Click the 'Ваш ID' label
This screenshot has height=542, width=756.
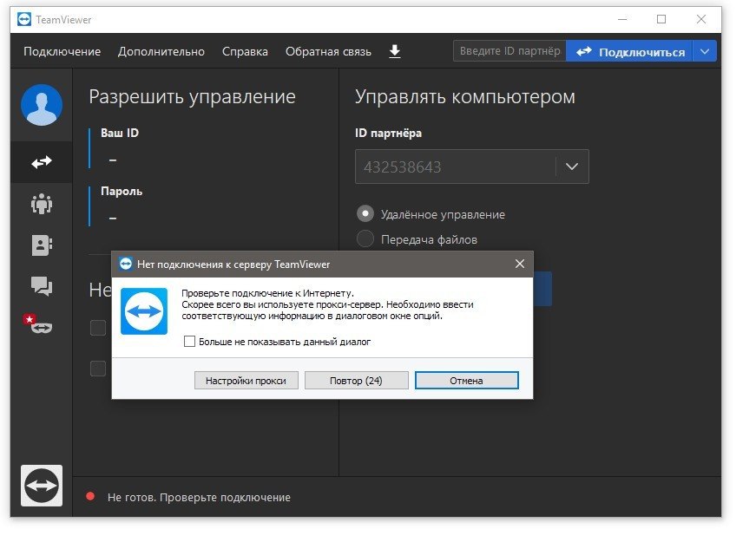[120, 133]
